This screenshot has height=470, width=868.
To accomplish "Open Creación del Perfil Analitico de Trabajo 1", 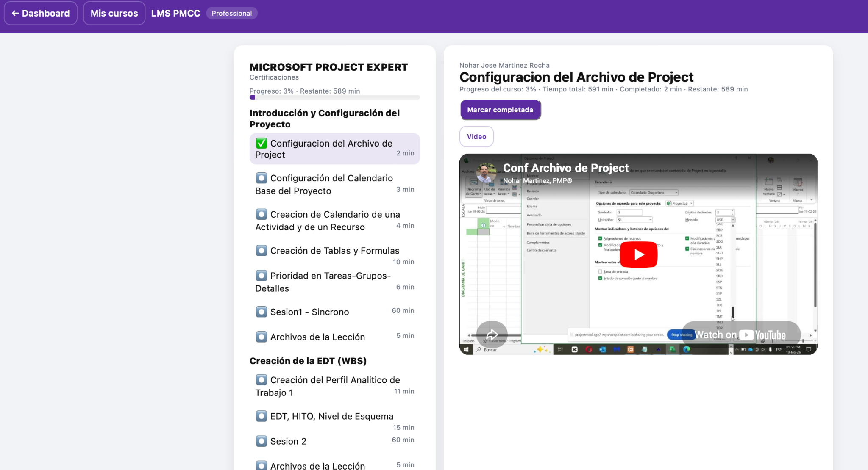I will point(335,386).
